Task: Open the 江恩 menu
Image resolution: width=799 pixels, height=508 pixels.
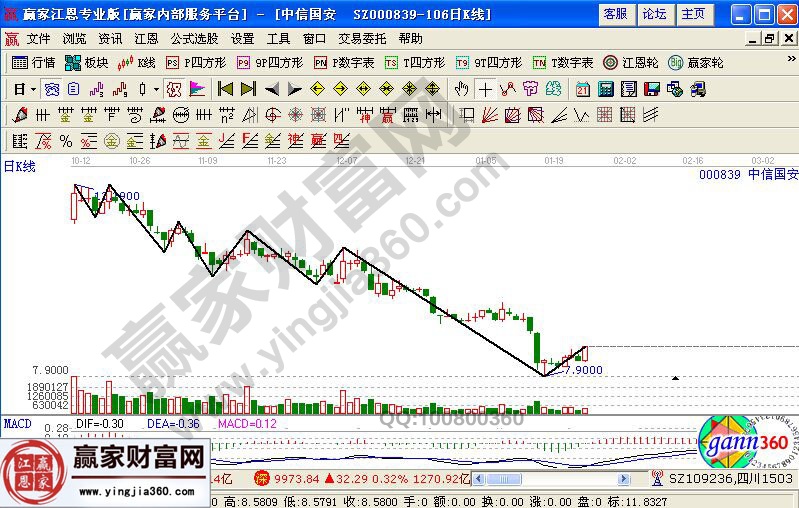Action: coord(146,38)
